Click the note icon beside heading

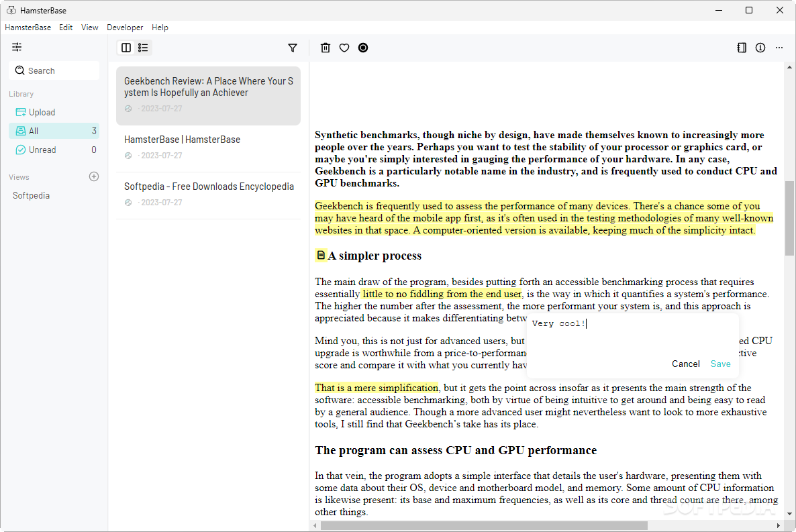coord(321,255)
